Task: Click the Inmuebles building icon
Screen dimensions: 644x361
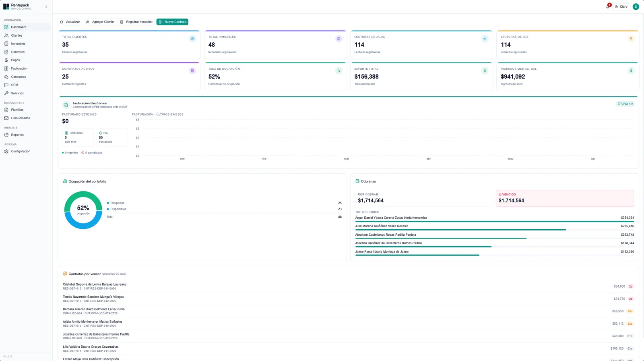Action: 6,44
